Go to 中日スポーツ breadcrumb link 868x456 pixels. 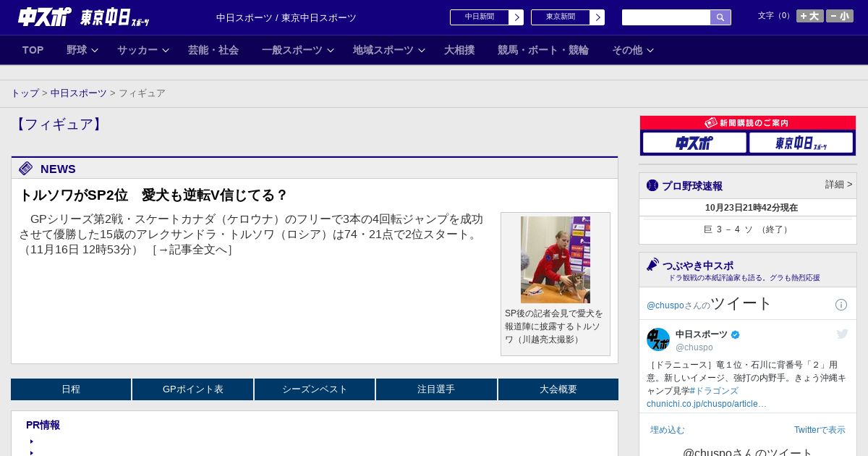[x=79, y=93]
